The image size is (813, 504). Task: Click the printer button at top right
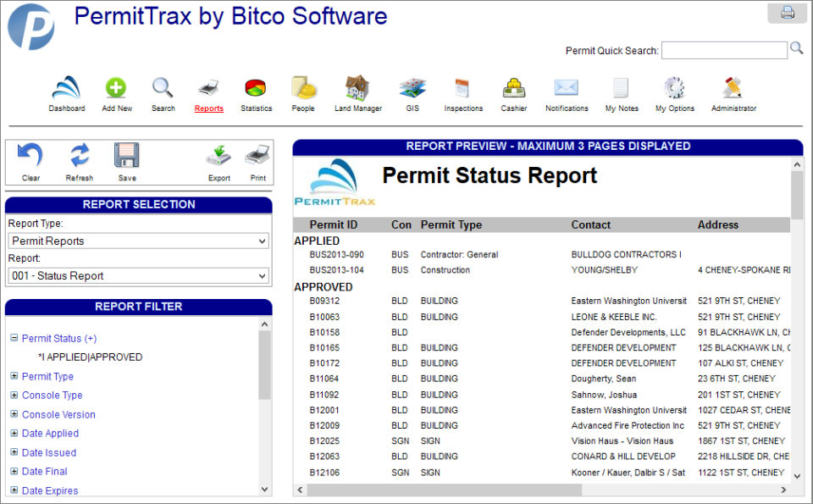pos(787,13)
